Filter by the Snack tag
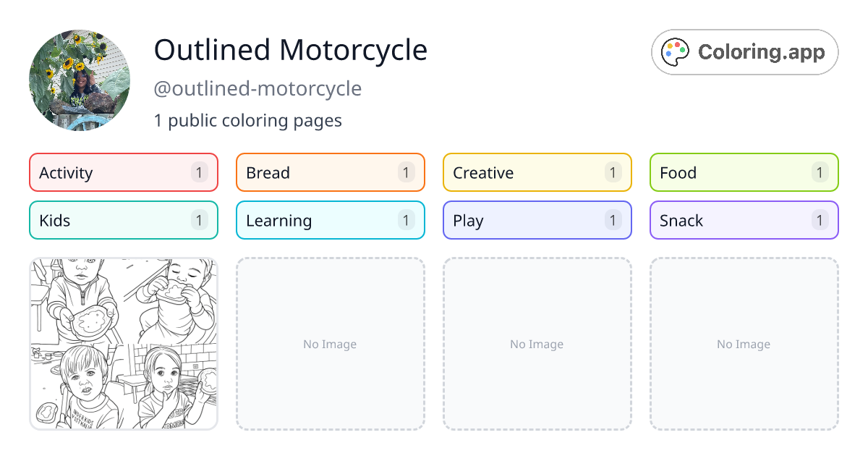This screenshot has width=868, height=456. tap(744, 220)
